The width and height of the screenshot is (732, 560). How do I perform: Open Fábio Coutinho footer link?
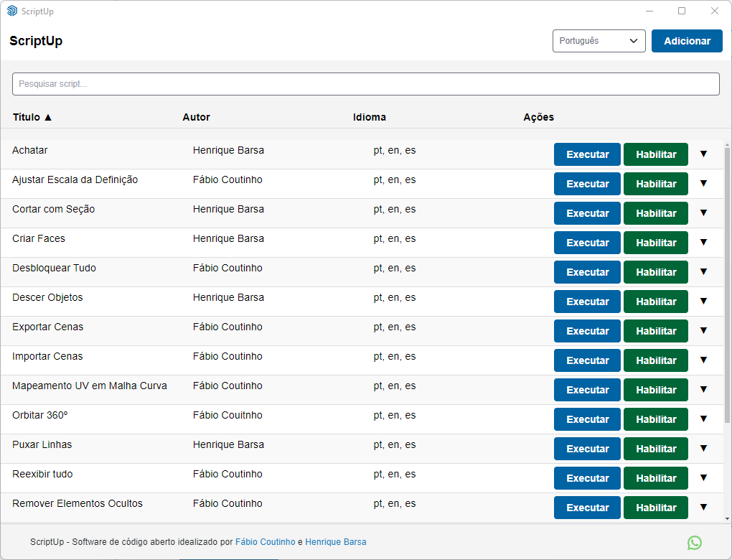[265, 542]
